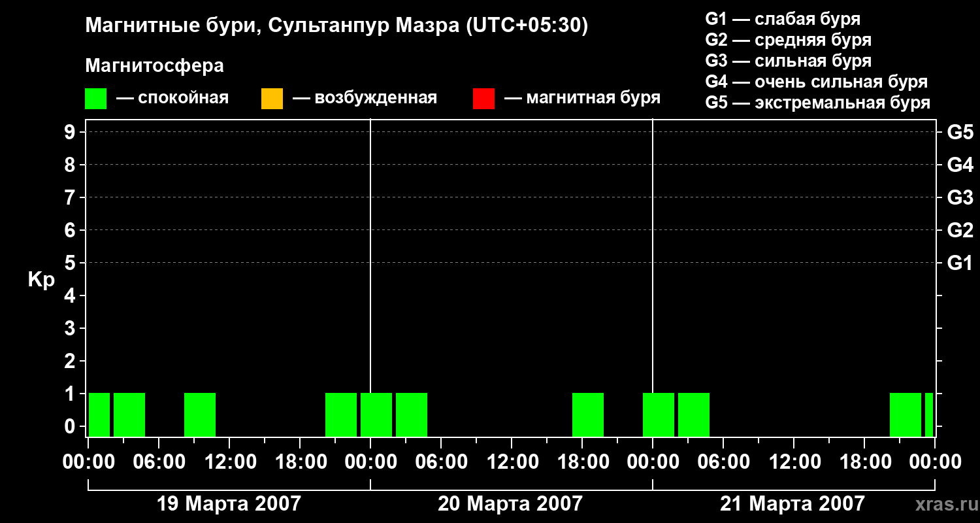Click the right-axis 'G5' storm level label
This screenshot has width=980, height=523.
(960, 132)
